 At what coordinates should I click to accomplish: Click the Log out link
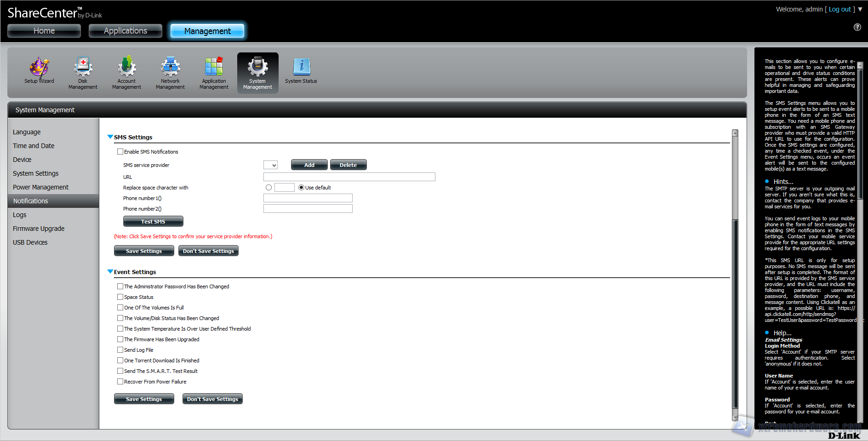(x=840, y=9)
